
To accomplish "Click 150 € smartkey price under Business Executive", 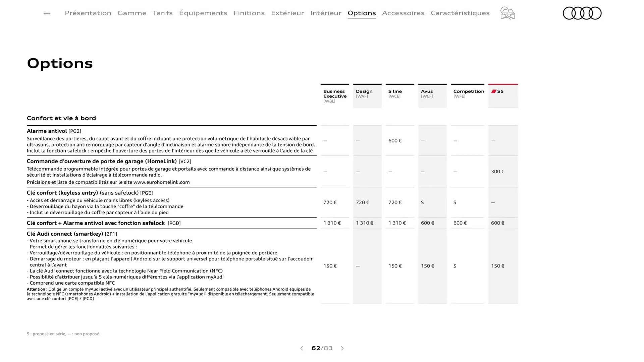I will (330, 266).
